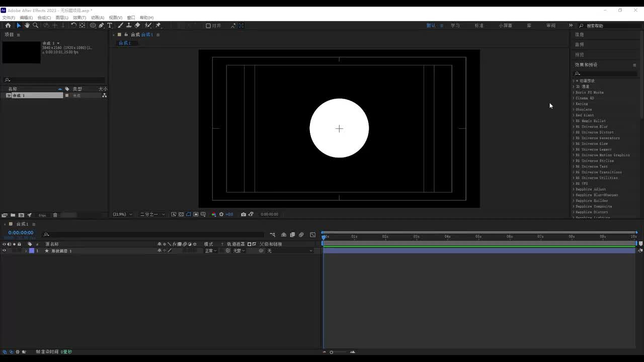Switch to the 小屏幕 workspace
Image resolution: width=644 pixels, height=362 pixels.
click(506, 26)
